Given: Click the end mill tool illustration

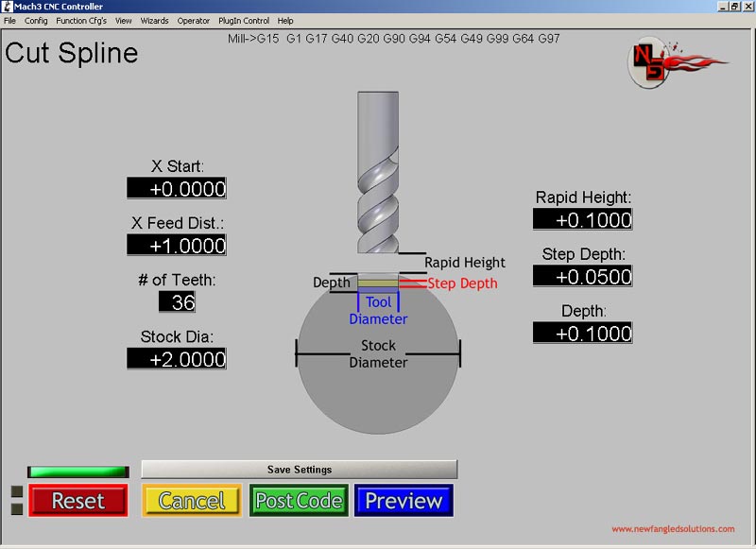Looking at the screenshot, I should pyautogui.click(x=378, y=172).
